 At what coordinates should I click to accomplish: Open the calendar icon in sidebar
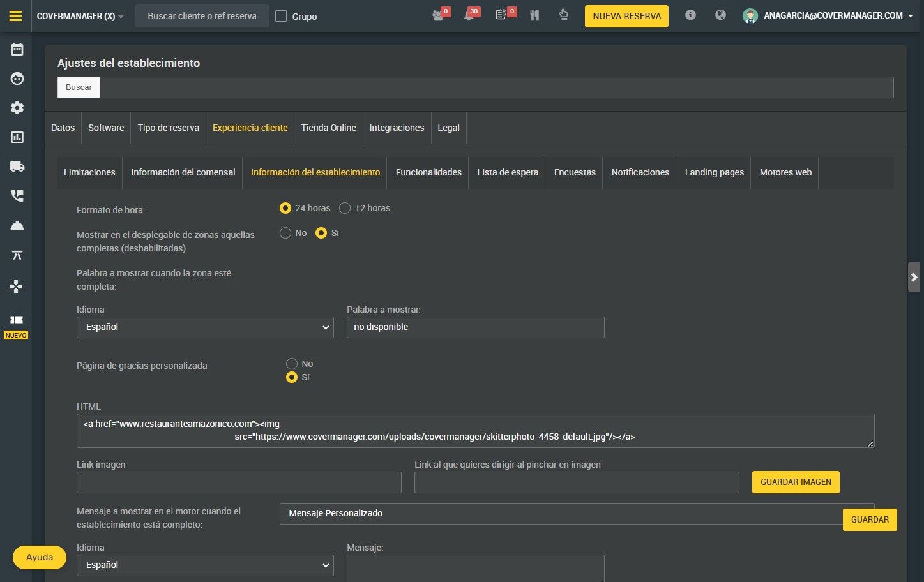(x=17, y=50)
